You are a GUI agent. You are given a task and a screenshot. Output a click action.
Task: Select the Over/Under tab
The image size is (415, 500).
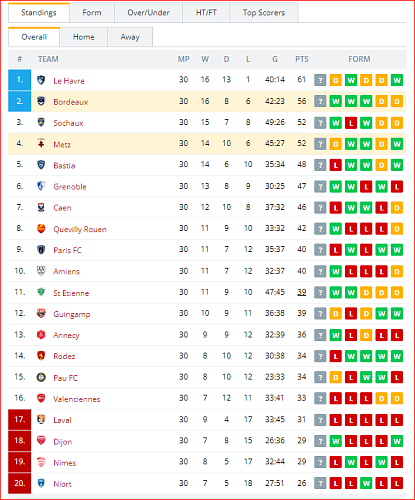click(x=148, y=13)
